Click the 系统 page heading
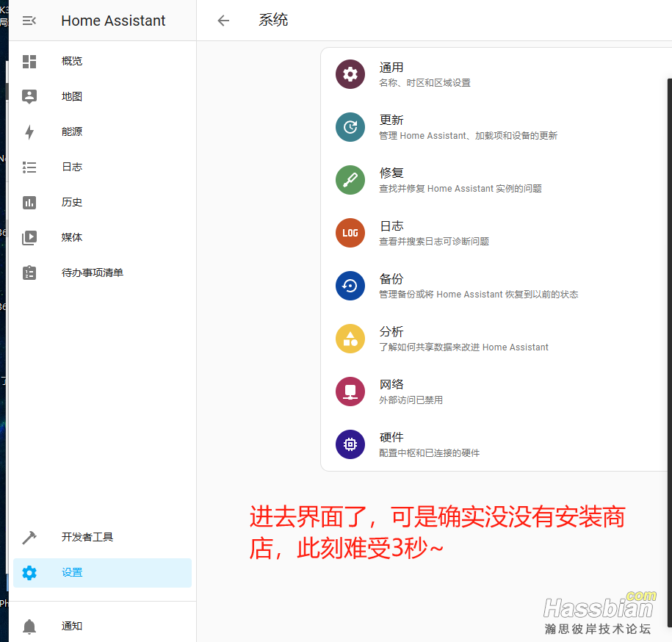This screenshot has height=642, width=672. pyautogui.click(x=273, y=20)
